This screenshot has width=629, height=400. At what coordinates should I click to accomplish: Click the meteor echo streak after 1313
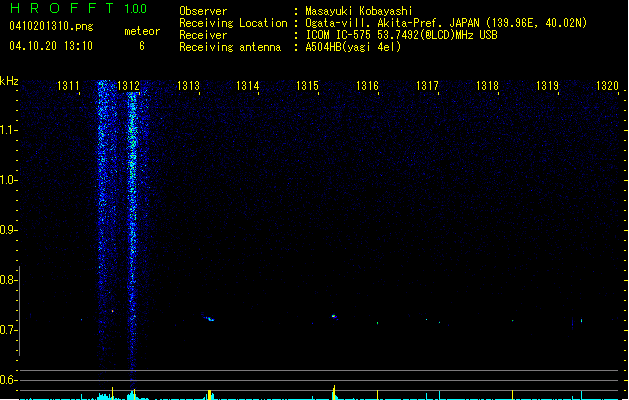(209, 318)
